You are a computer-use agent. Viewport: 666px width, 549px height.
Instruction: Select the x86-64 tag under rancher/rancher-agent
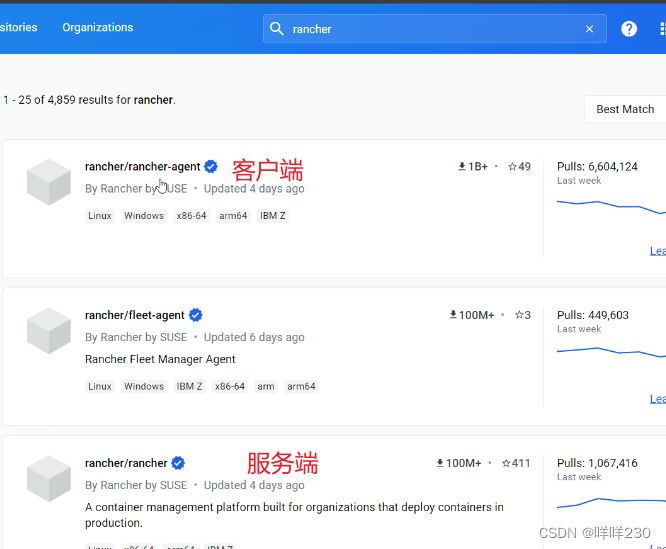coord(192,216)
